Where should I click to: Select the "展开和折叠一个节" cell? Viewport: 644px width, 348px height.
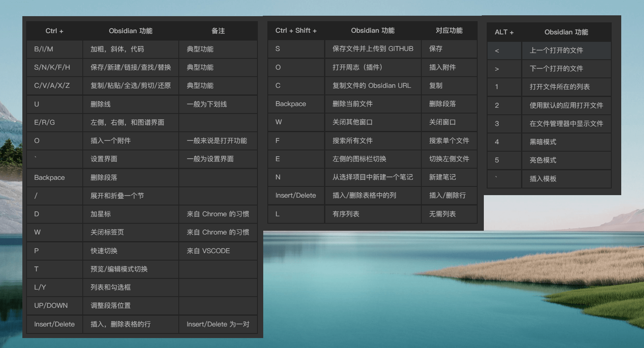(x=117, y=196)
